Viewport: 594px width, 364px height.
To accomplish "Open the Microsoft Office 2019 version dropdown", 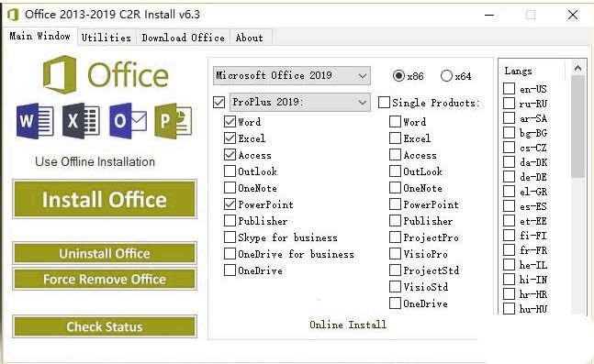I will 291,75.
